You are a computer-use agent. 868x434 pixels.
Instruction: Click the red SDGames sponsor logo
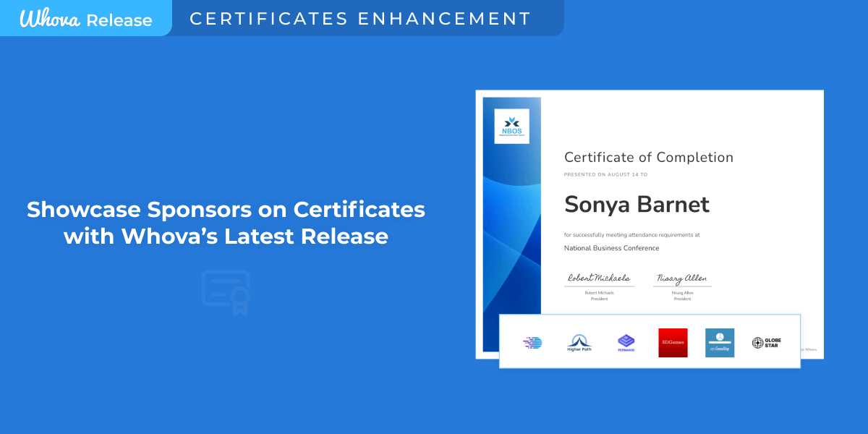coord(673,343)
